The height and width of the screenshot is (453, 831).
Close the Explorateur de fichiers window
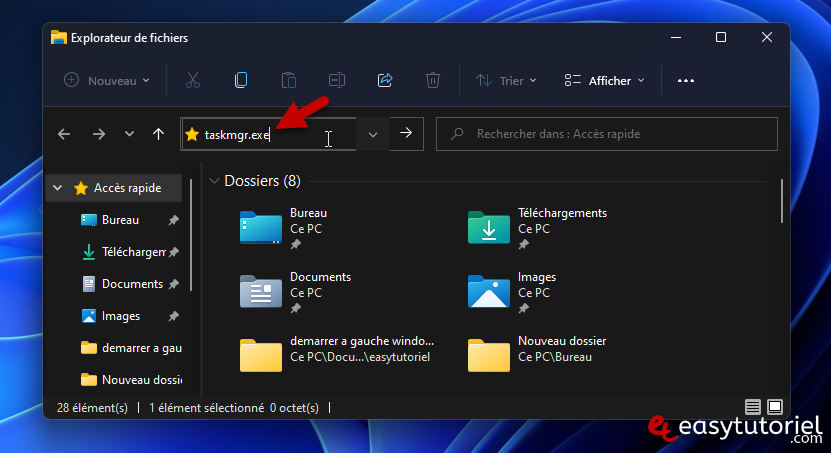[766, 38]
